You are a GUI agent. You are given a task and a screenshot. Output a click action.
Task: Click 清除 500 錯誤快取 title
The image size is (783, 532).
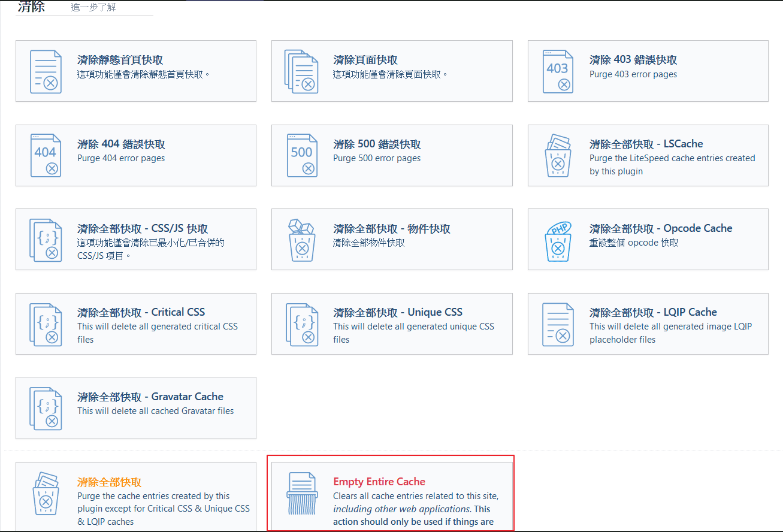(x=377, y=144)
